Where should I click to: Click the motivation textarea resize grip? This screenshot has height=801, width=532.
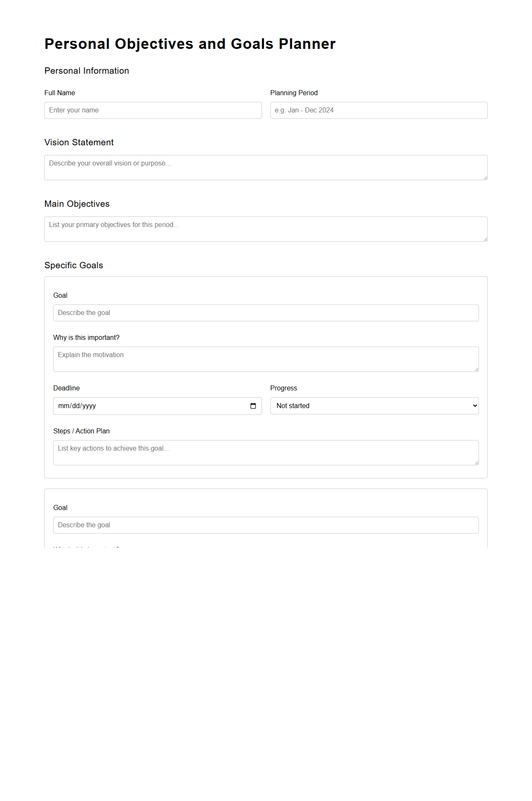click(477, 370)
